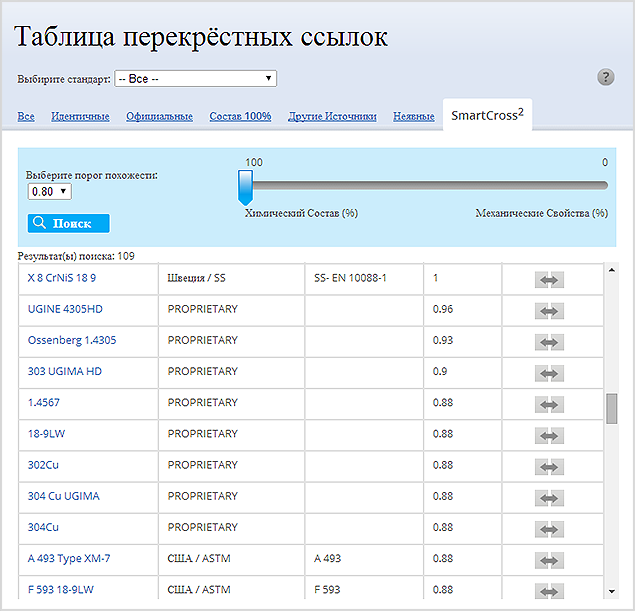Open material link A 493 Type XM-7
Screen dimensions: 635x611
[x=69, y=558]
